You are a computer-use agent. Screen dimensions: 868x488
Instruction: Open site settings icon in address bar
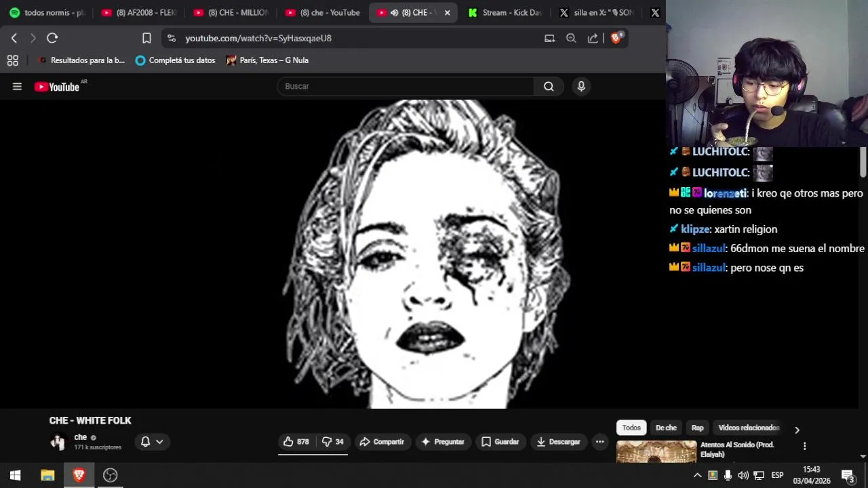[x=171, y=38]
